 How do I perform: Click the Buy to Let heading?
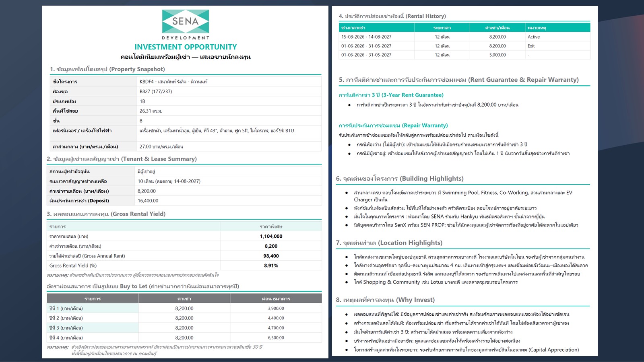pyautogui.click(x=143, y=286)
